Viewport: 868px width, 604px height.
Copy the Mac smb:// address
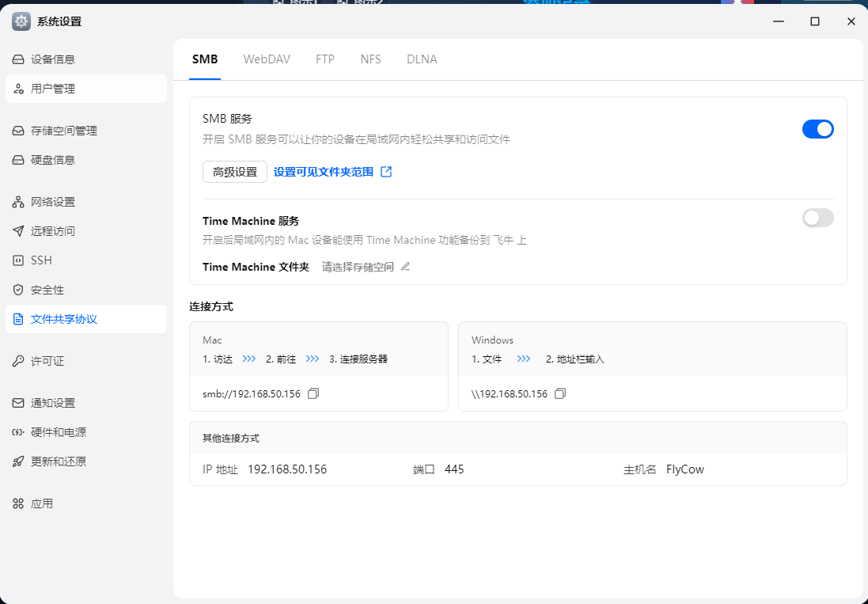click(313, 393)
